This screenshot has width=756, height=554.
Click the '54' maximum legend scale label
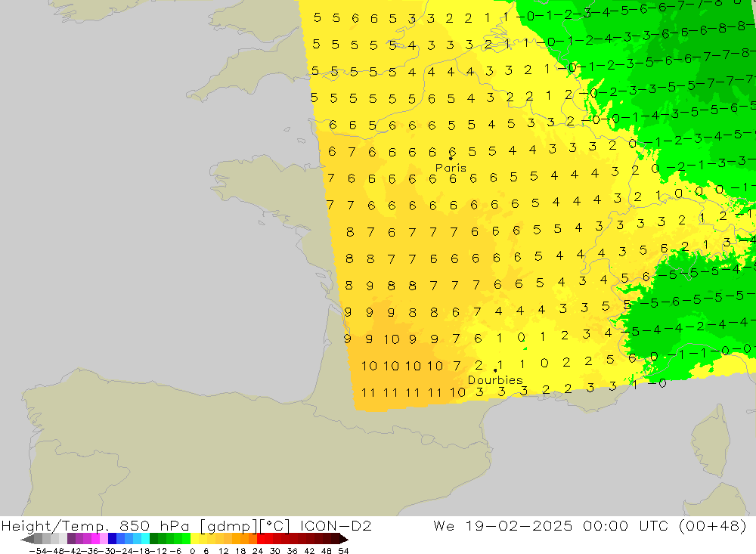343,551
